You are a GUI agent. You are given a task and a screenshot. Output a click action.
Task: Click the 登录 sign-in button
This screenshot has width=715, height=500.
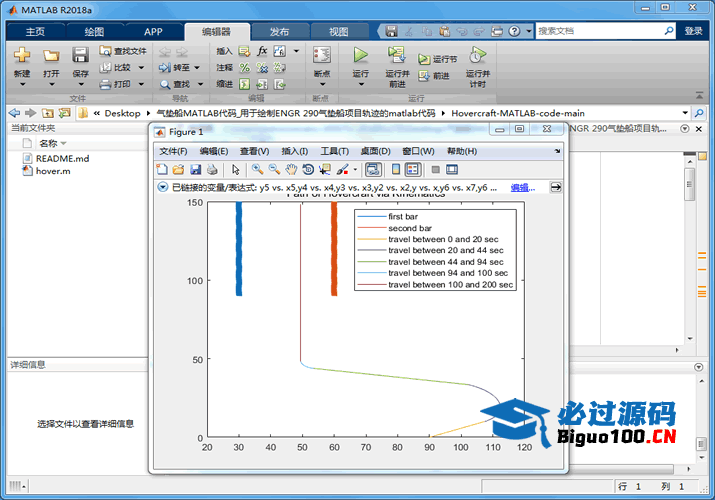coord(694,31)
